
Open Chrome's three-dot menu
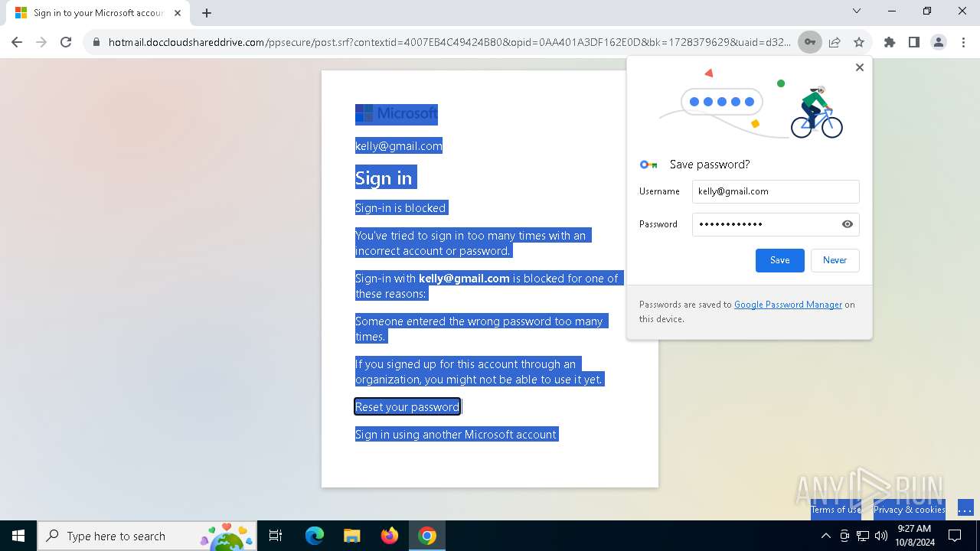(x=963, y=42)
